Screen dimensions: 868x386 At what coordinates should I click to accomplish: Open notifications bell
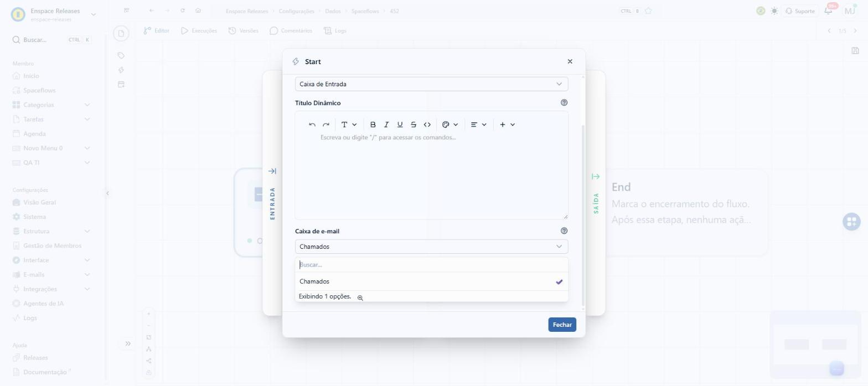coord(829,11)
